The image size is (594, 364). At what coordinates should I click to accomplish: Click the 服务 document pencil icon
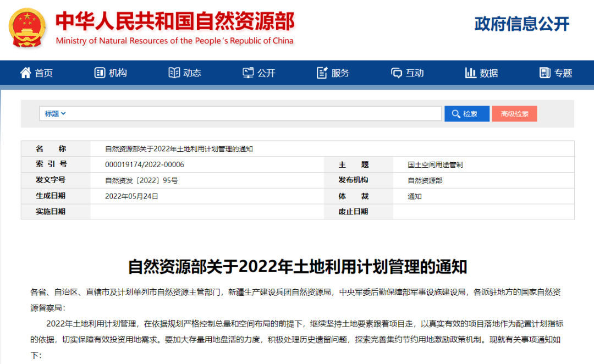pyautogui.click(x=322, y=73)
